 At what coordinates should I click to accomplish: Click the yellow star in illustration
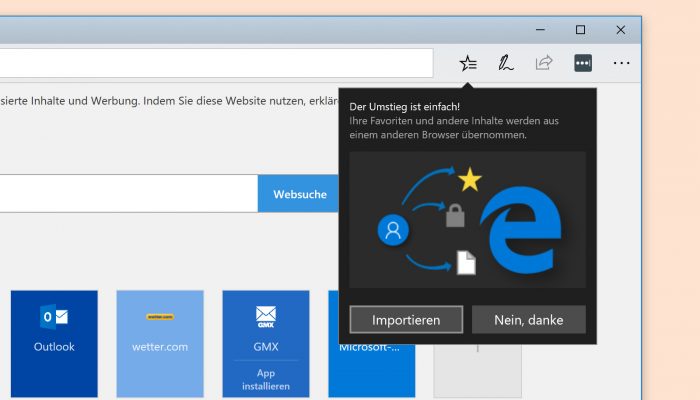[x=470, y=179]
